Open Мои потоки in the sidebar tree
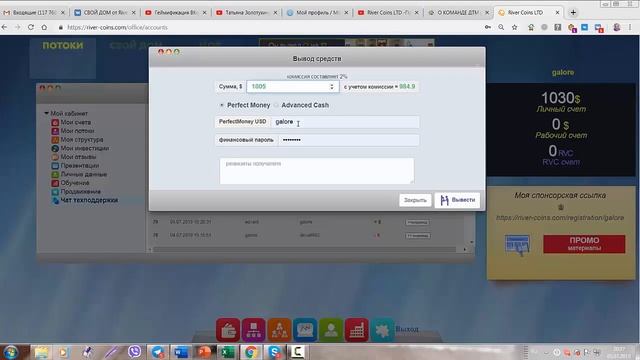This screenshot has width=640, height=360. [77, 131]
